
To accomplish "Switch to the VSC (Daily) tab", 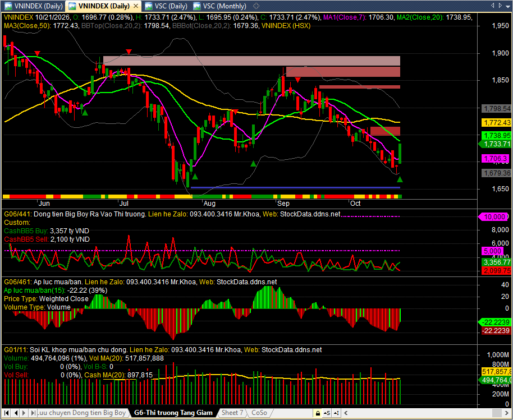I will point(166,6).
